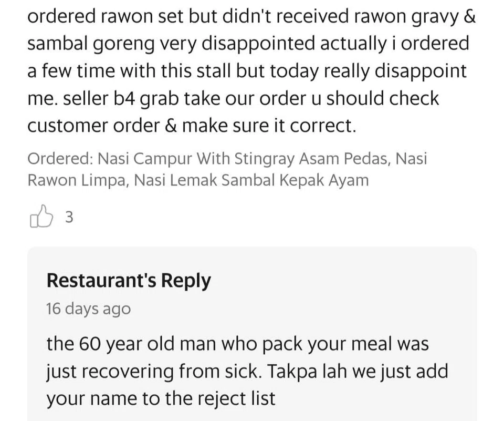Viewport: 504px width, 421px height.
Task: Click the word "Stingray" in ordered items
Action: (266, 158)
